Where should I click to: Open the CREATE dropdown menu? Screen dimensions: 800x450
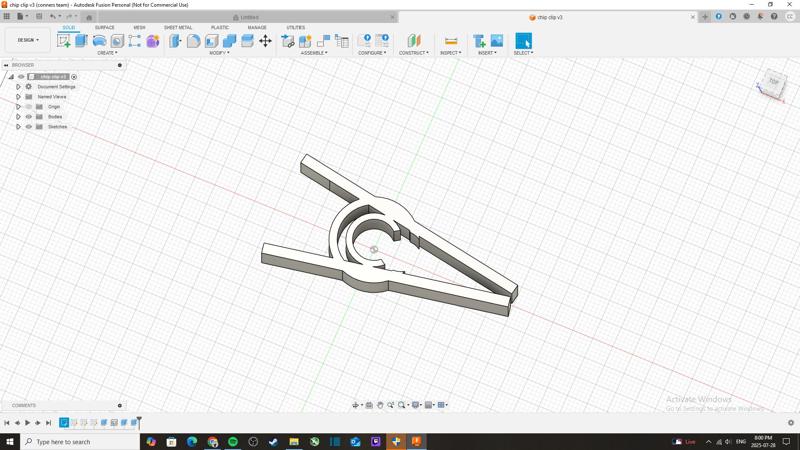pyautogui.click(x=107, y=53)
